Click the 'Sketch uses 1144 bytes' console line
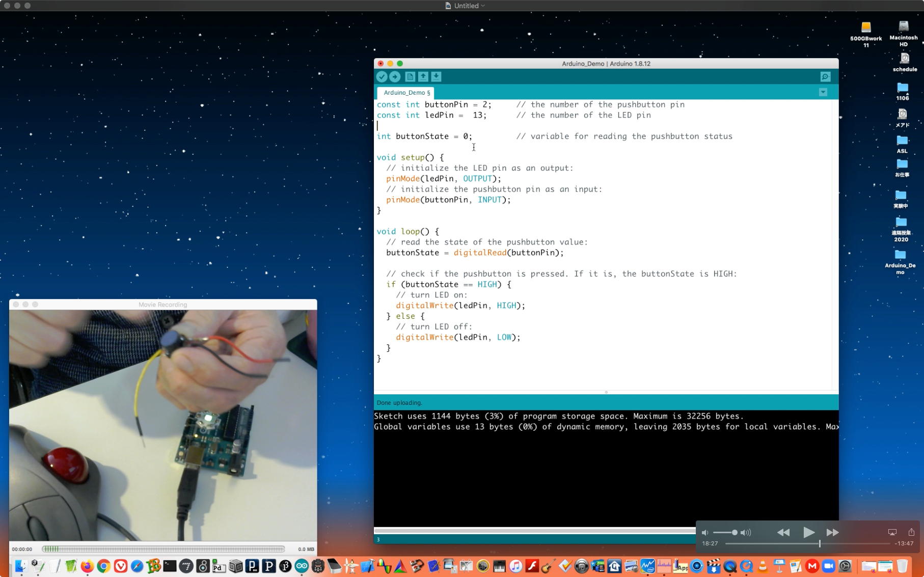 click(559, 416)
